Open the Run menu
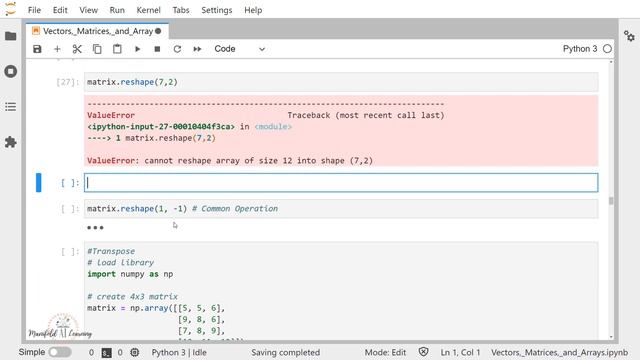Image resolution: width=640 pixels, height=360 pixels. click(117, 10)
